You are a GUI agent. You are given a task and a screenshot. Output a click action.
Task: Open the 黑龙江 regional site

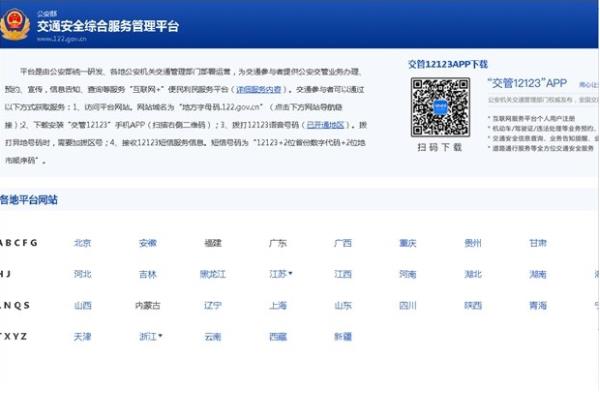click(x=213, y=274)
